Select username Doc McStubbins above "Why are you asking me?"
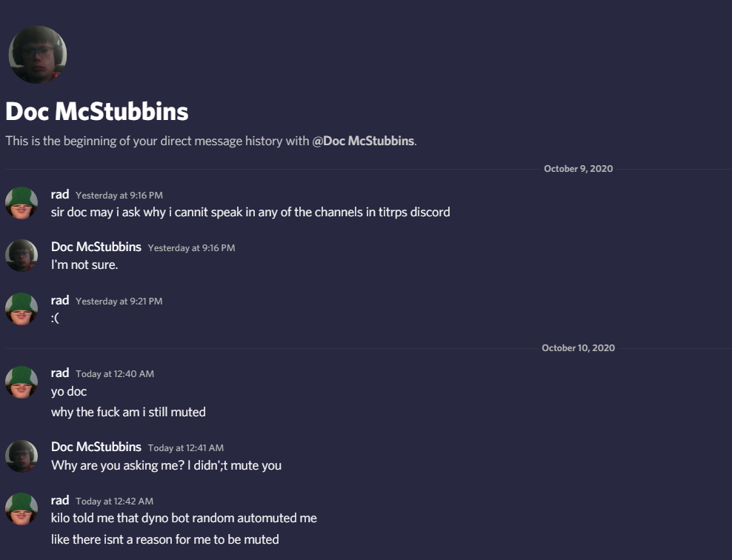The width and height of the screenshot is (732, 560). coord(96,447)
